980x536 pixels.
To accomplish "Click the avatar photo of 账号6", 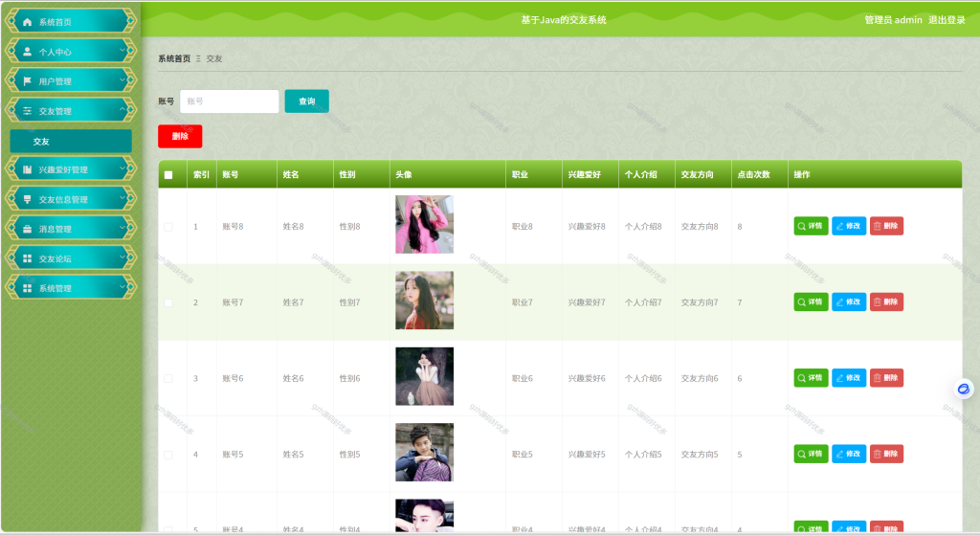I will 424,377.
